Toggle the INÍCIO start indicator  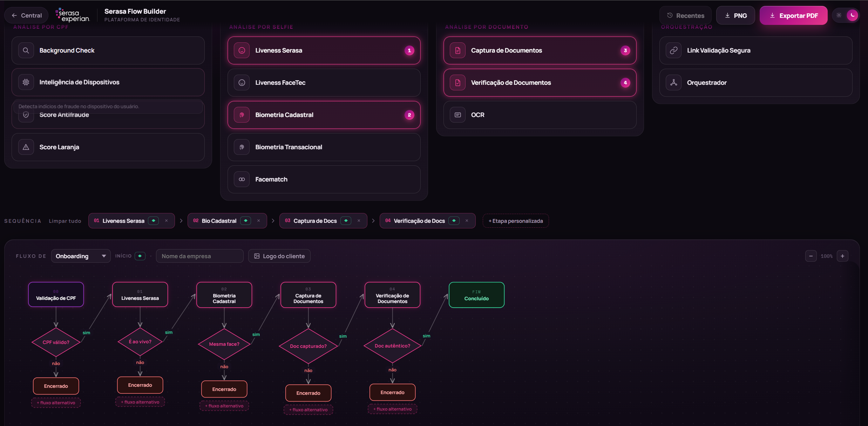pos(140,256)
